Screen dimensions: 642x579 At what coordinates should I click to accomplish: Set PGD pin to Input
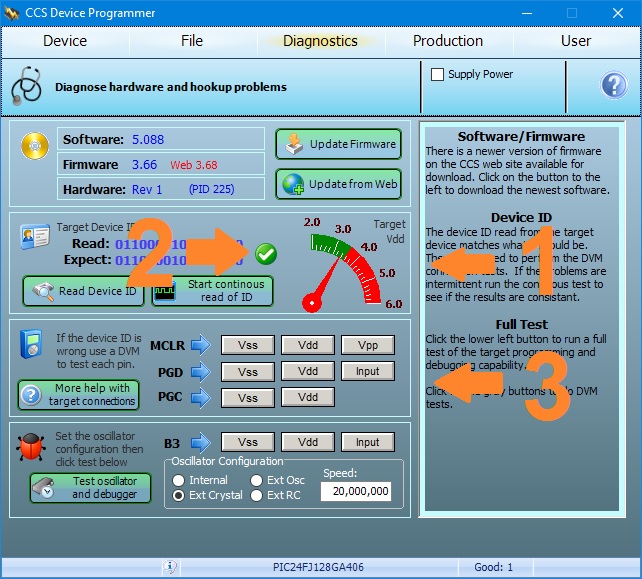(x=368, y=372)
